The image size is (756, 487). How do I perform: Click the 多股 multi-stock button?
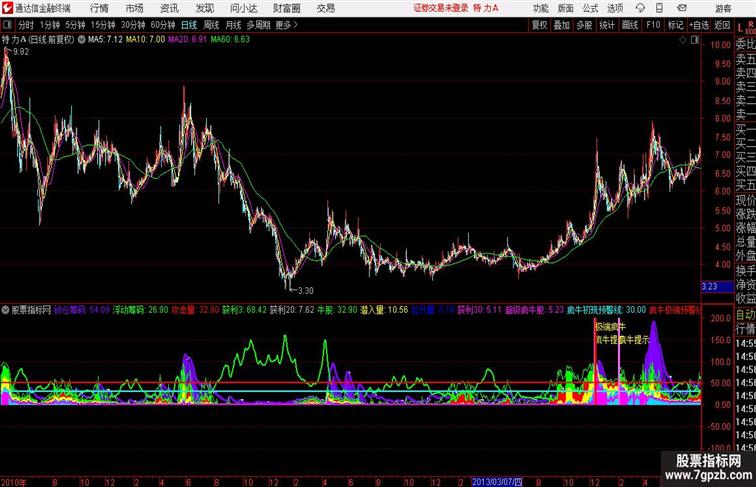pyautogui.click(x=584, y=25)
